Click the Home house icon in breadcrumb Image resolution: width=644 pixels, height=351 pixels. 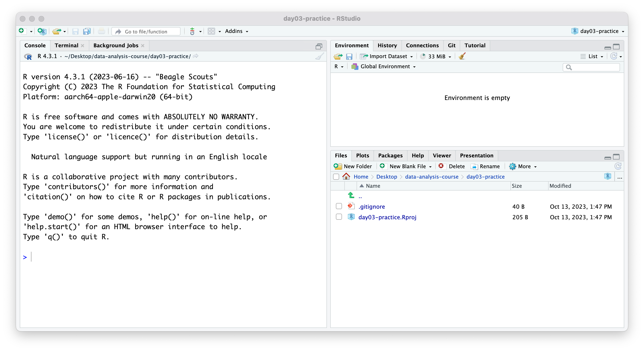tap(346, 176)
